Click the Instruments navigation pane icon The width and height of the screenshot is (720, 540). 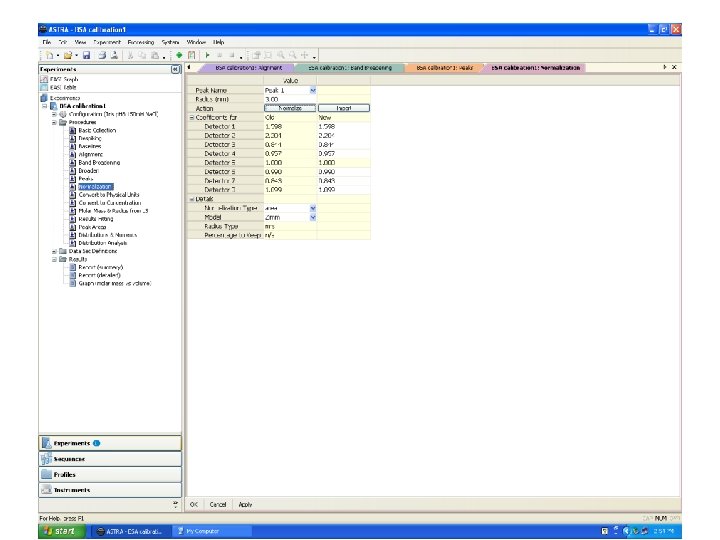point(46,490)
